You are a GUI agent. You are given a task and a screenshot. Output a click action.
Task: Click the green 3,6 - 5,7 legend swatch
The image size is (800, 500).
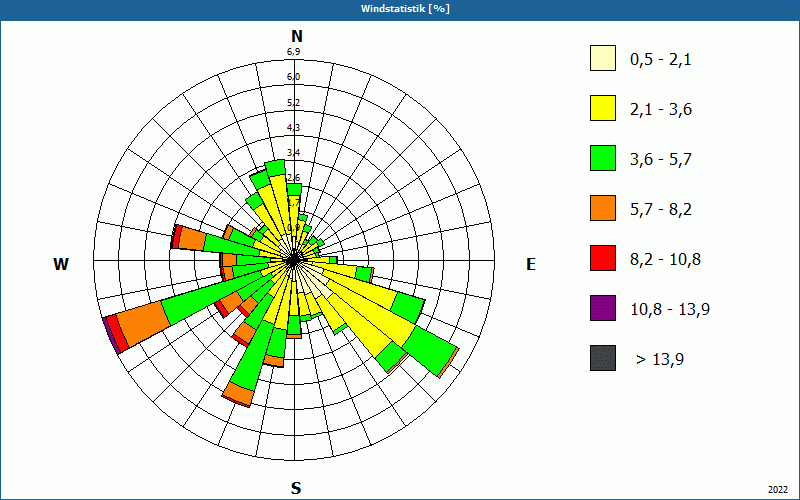coord(603,158)
